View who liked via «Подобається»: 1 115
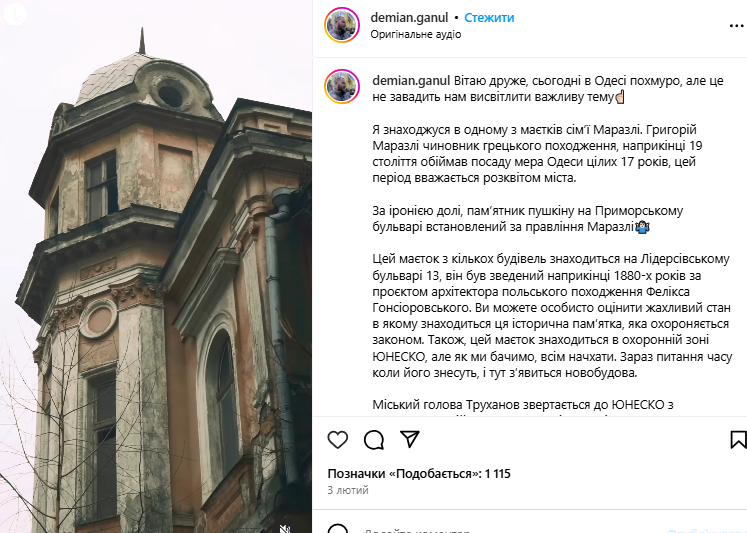This screenshot has height=533, width=747. pos(419,474)
